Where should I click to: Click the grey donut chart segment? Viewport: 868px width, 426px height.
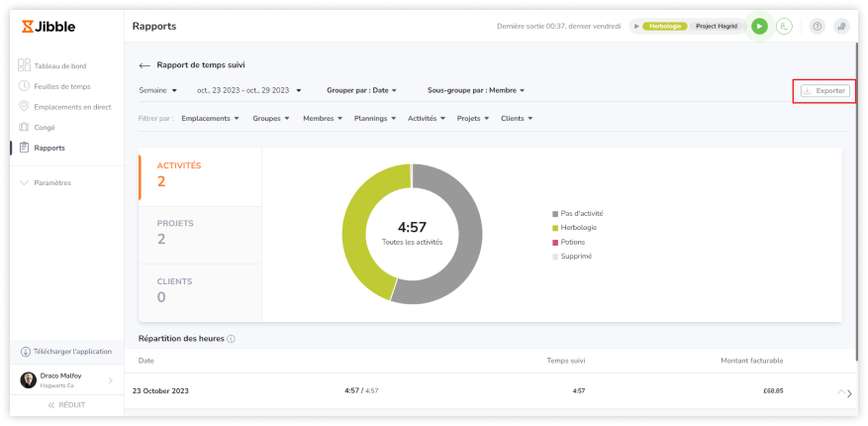point(466,244)
